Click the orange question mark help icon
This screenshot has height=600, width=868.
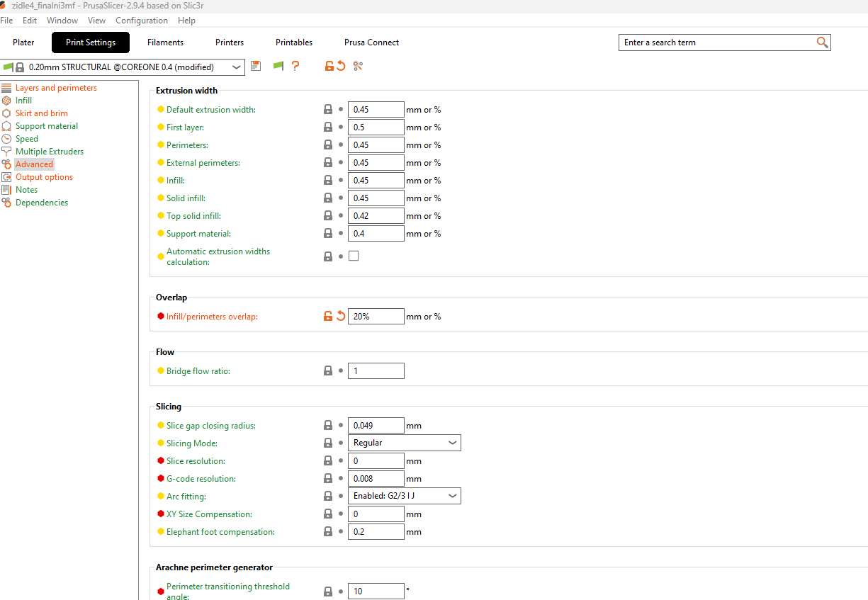click(x=295, y=66)
